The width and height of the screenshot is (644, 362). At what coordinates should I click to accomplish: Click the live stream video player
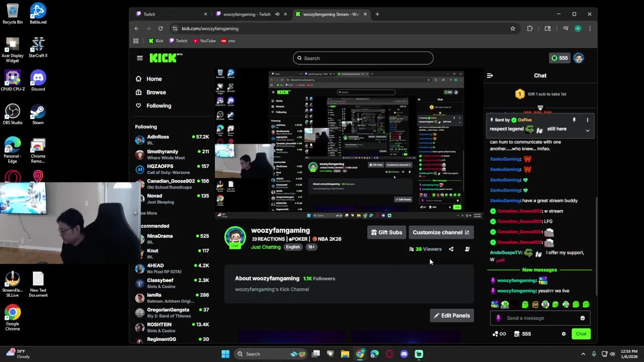(x=349, y=144)
